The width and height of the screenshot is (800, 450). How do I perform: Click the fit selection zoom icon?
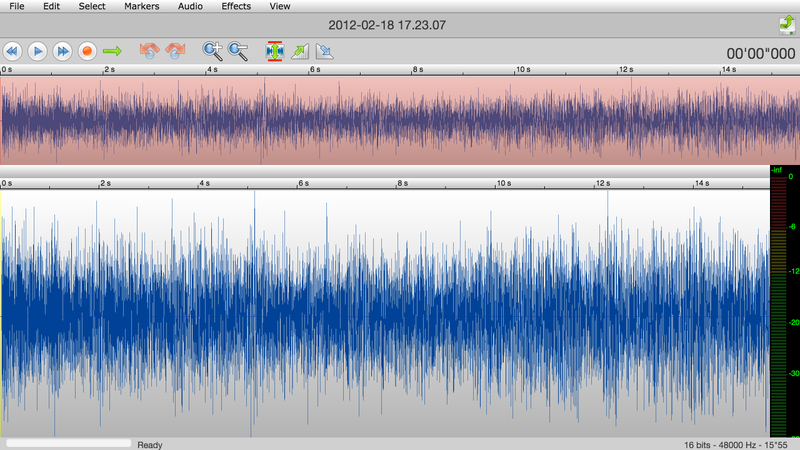(x=274, y=51)
